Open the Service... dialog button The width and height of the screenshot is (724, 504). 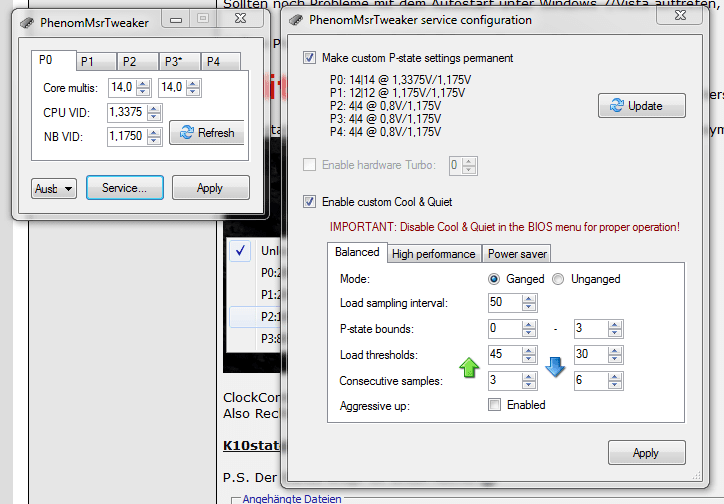click(125, 188)
